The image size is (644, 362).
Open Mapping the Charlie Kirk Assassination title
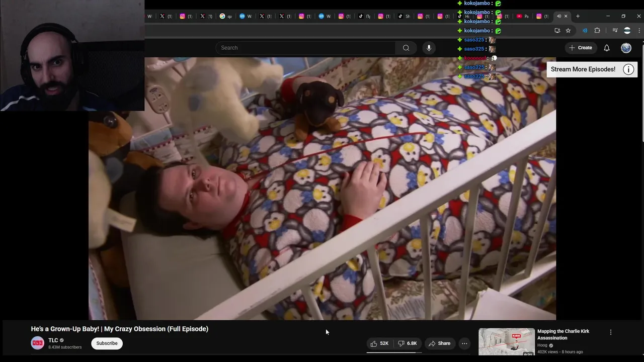563,334
